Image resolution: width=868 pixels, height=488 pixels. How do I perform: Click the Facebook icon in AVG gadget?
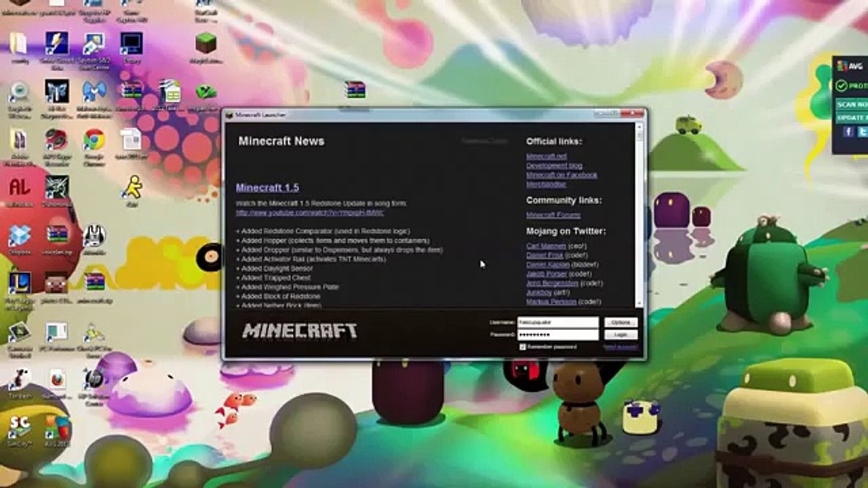[x=848, y=131]
